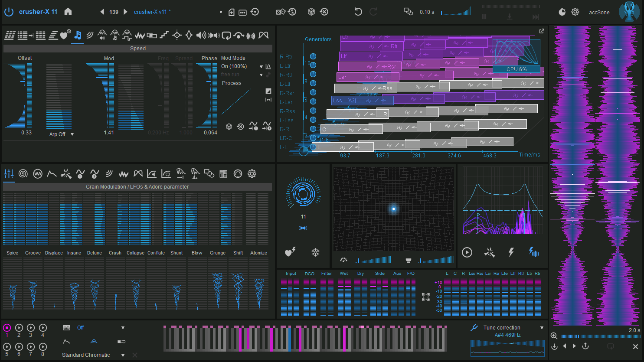The height and width of the screenshot is (362, 644).
Task: Click the Input meter label
Action: coord(291,274)
